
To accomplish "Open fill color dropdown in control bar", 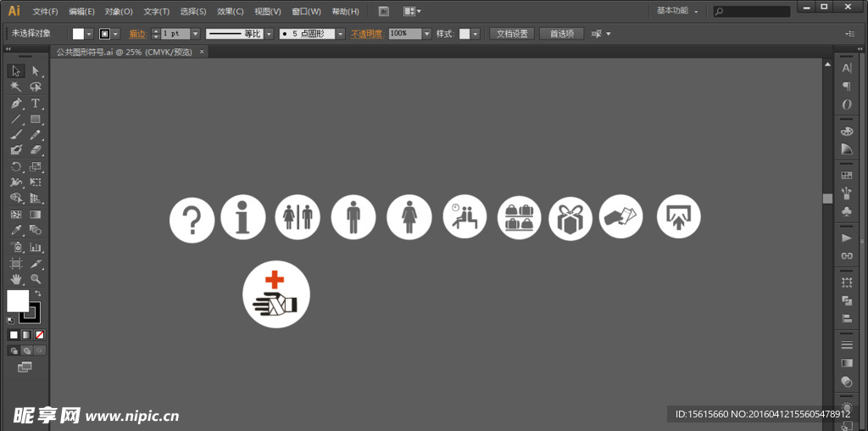I will [x=89, y=34].
